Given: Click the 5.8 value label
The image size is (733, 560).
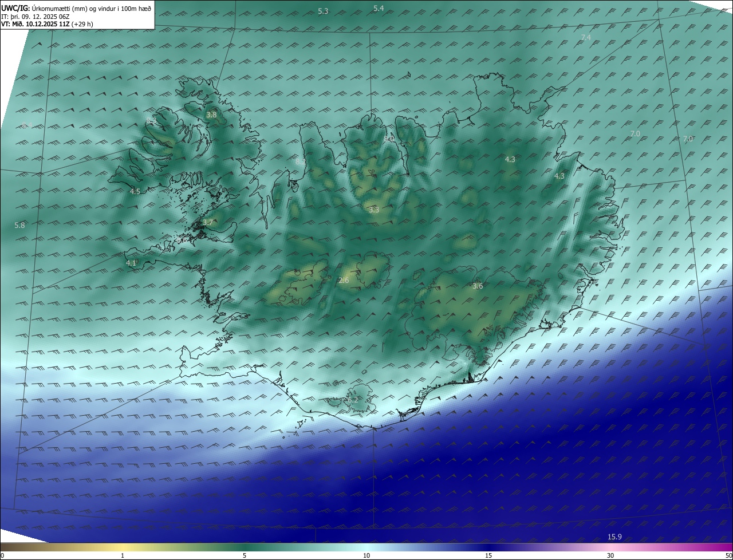Looking at the screenshot, I should pos(19,226).
